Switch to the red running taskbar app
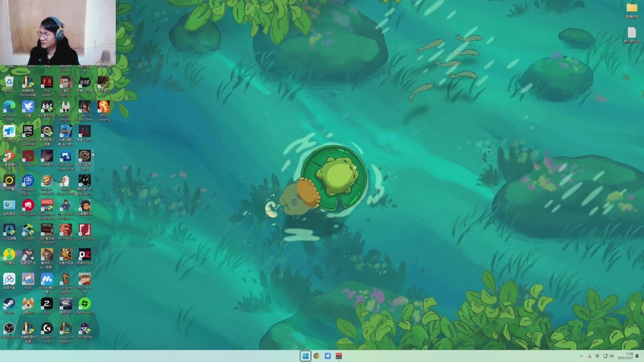The width and height of the screenshot is (644, 362). [x=339, y=356]
